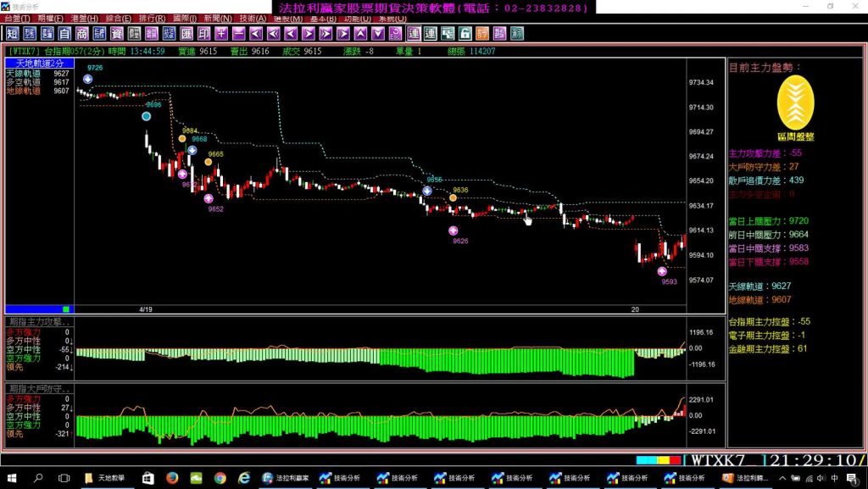Click the purple up-arrow toolbar button

[360, 34]
